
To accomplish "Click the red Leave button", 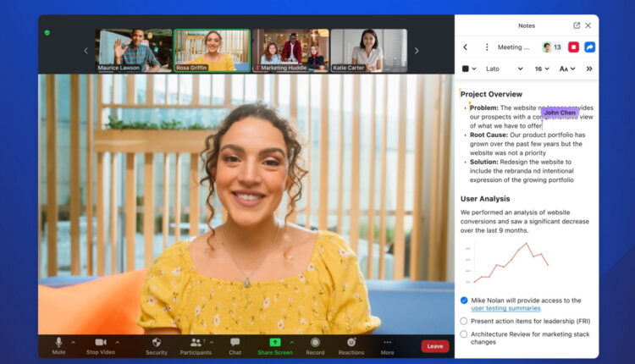I will tap(435, 345).
